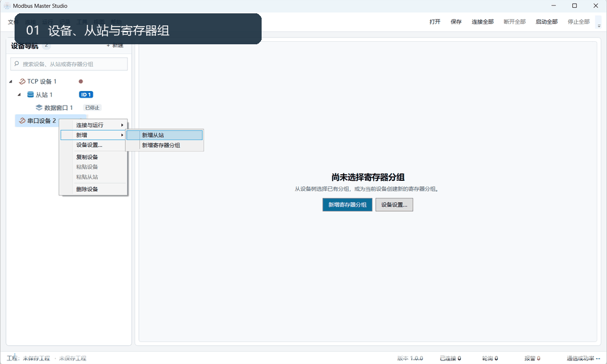Click the 已连接 0 status entry
This screenshot has height=364, width=607.
click(450, 358)
